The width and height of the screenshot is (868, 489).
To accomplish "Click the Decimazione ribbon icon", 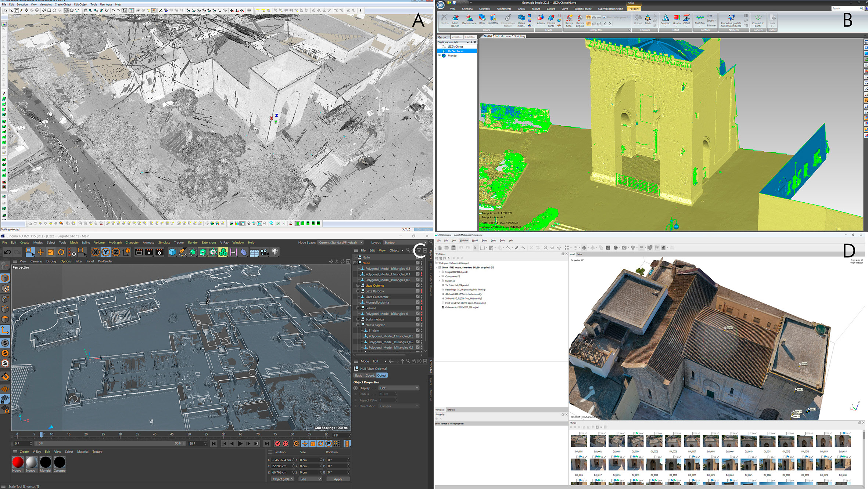I will (469, 20).
